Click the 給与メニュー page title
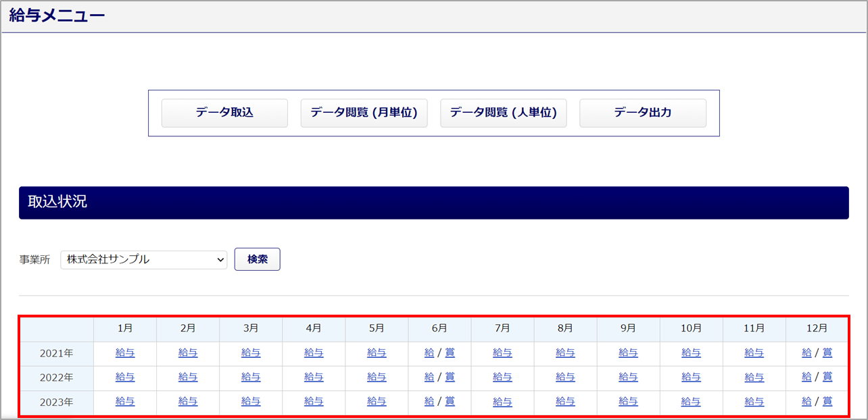This screenshot has width=868, height=420. coord(57,16)
